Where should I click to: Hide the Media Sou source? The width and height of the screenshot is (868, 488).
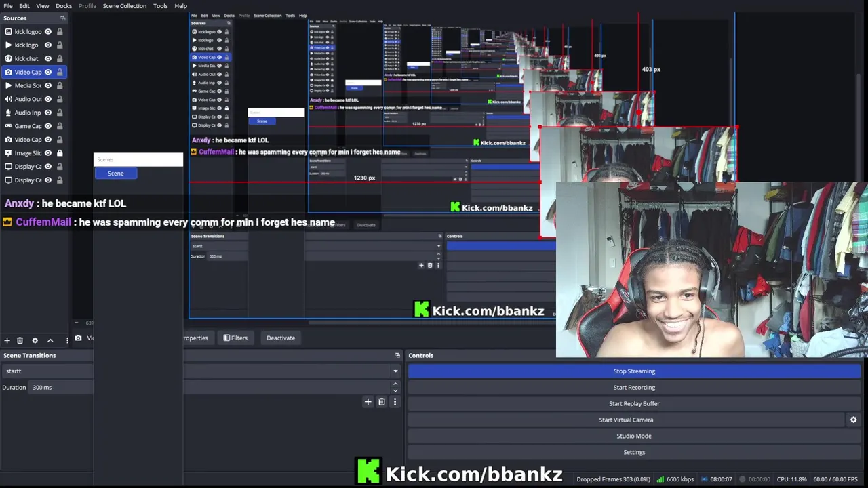(x=48, y=85)
